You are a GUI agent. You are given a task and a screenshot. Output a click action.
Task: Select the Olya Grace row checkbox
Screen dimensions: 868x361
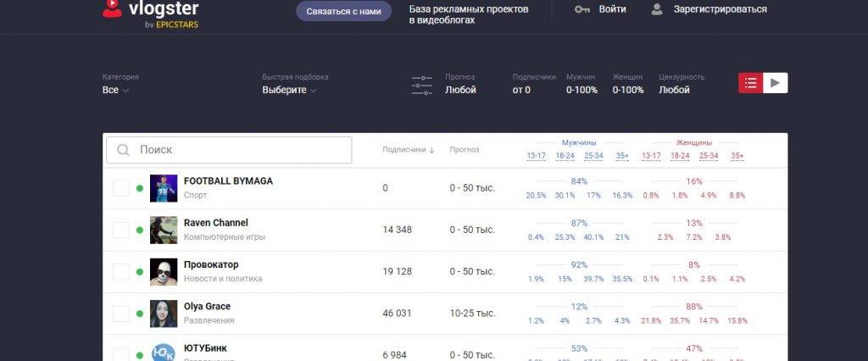tap(121, 314)
